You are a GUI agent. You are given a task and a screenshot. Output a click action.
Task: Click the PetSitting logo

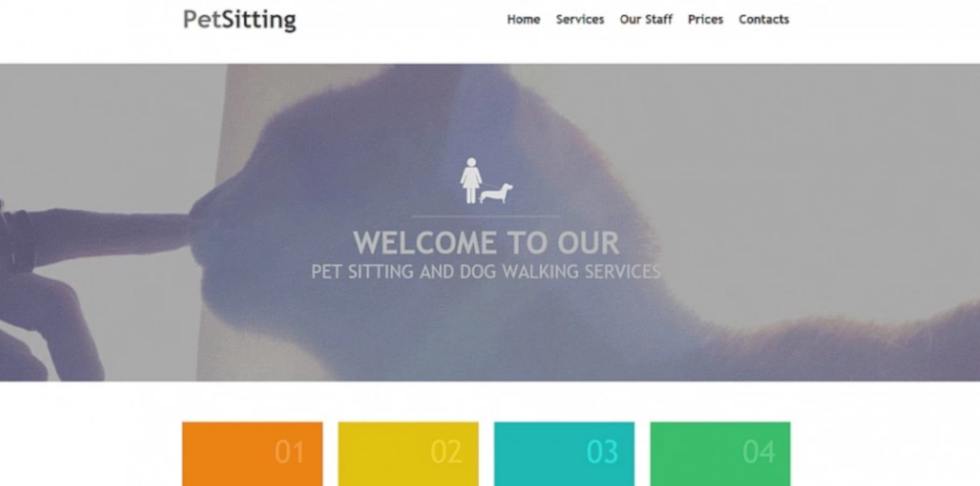tap(240, 20)
